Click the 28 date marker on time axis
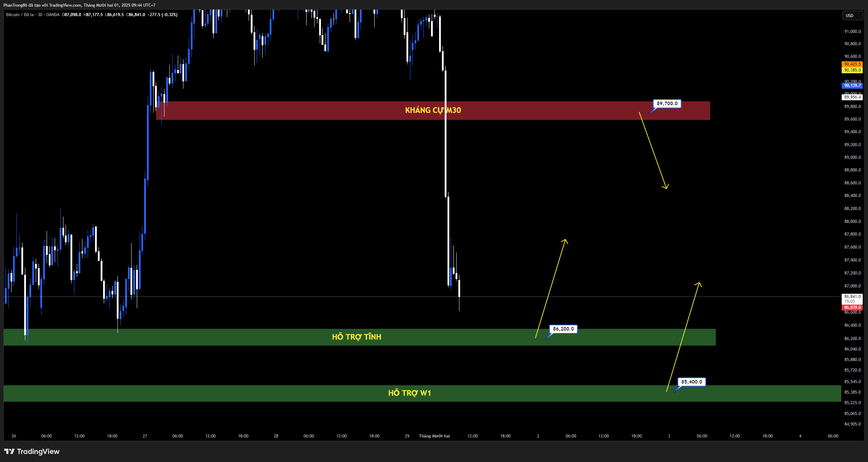The image size is (868, 462). pos(276,436)
